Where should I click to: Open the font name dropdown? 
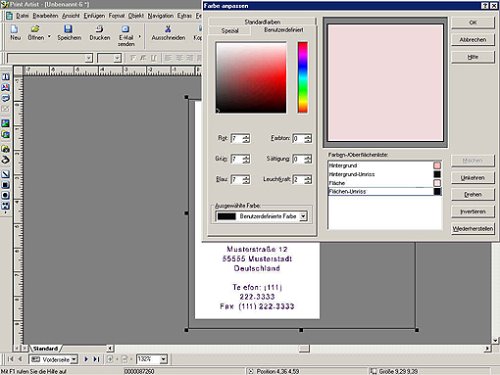(88, 58)
